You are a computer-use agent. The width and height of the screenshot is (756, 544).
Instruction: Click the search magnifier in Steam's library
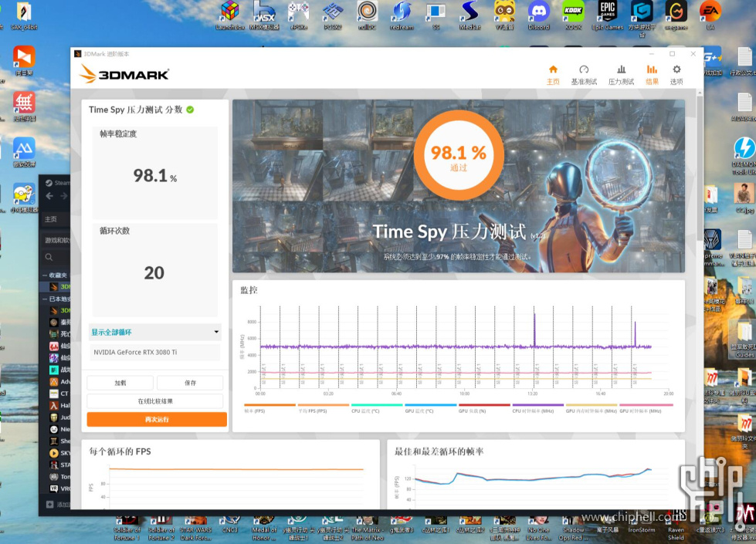[x=49, y=257]
